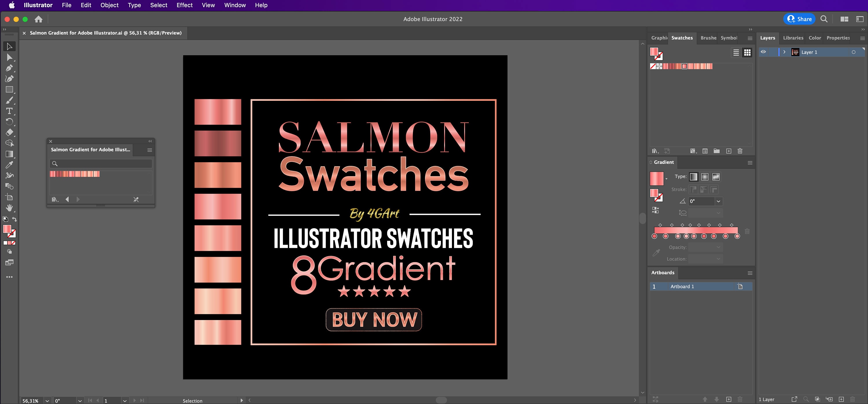This screenshot has width=868, height=404.
Task: Pick the Eyedropper tool
Action: point(10,165)
